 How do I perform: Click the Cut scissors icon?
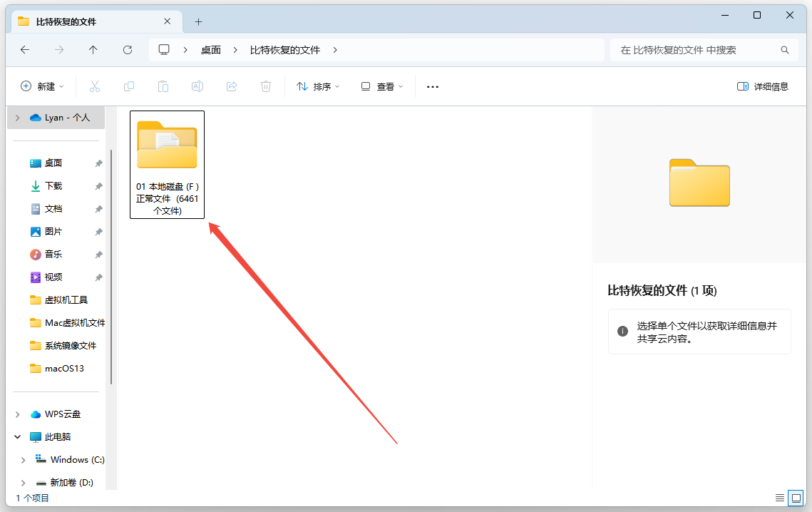coord(95,86)
